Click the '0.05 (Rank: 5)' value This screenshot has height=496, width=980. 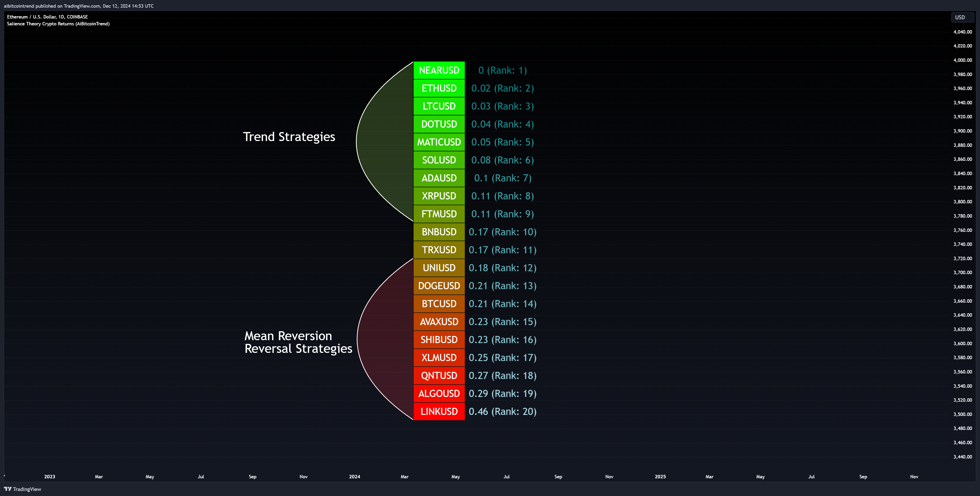coord(503,142)
